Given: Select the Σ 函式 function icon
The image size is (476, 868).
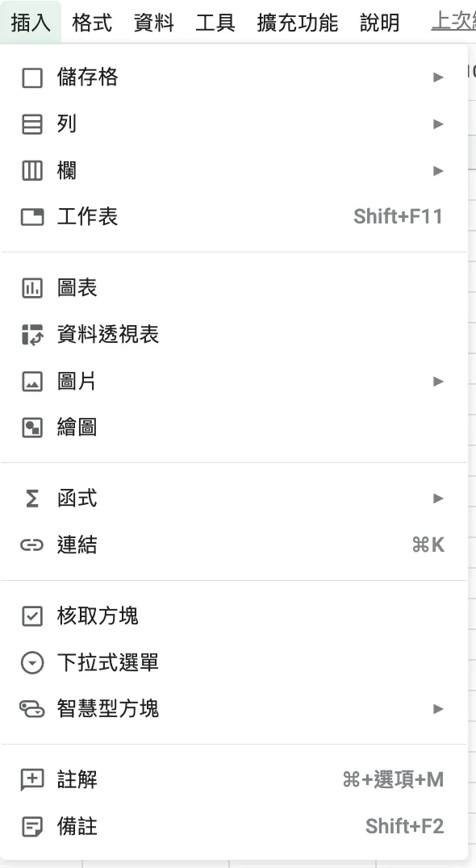Looking at the screenshot, I should (x=31, y=499).
